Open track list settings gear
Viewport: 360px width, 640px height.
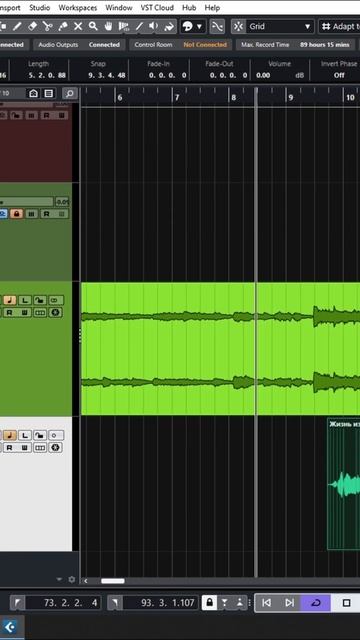point(72,580)
